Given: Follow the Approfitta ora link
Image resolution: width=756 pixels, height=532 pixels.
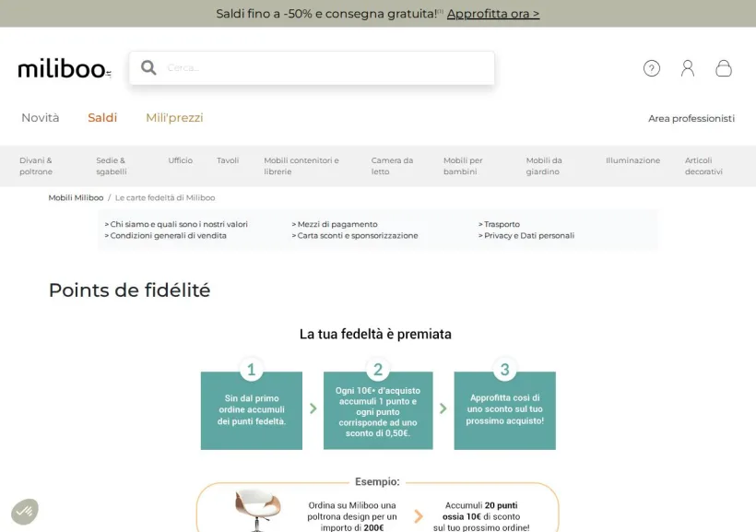Looking at the screenshot, I should (492, 14).
